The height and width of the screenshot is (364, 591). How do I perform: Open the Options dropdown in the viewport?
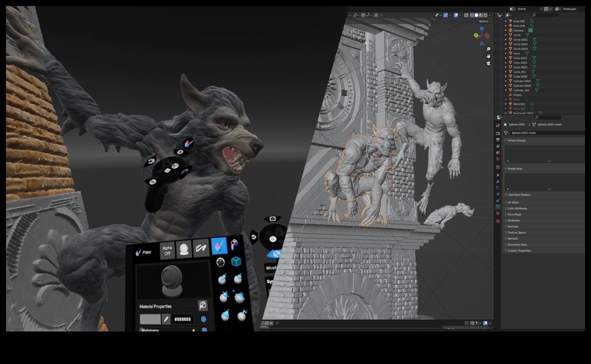[485, 21]
